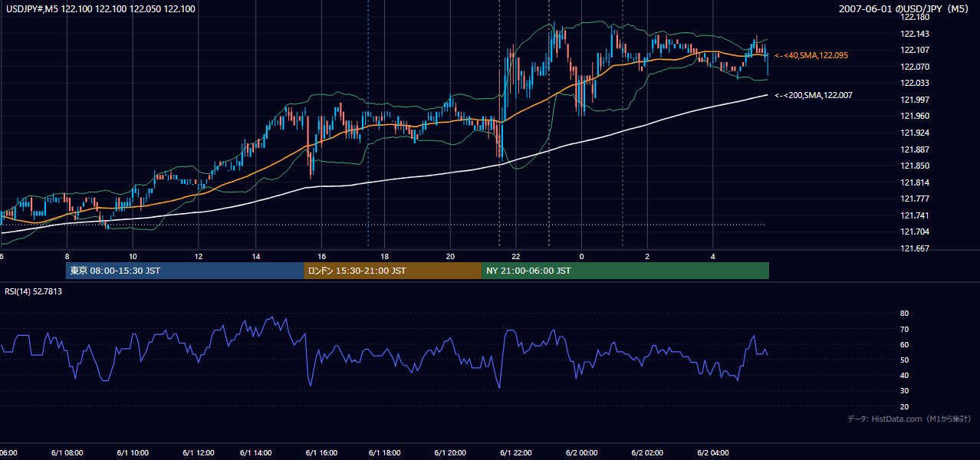
Task: Click the 6/2 04:00 date label
Action: coord(712,453)
